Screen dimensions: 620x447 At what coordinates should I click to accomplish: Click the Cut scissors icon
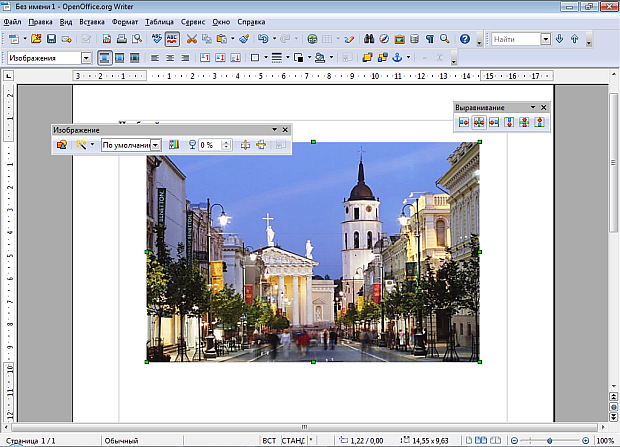[x=191, y=39]
